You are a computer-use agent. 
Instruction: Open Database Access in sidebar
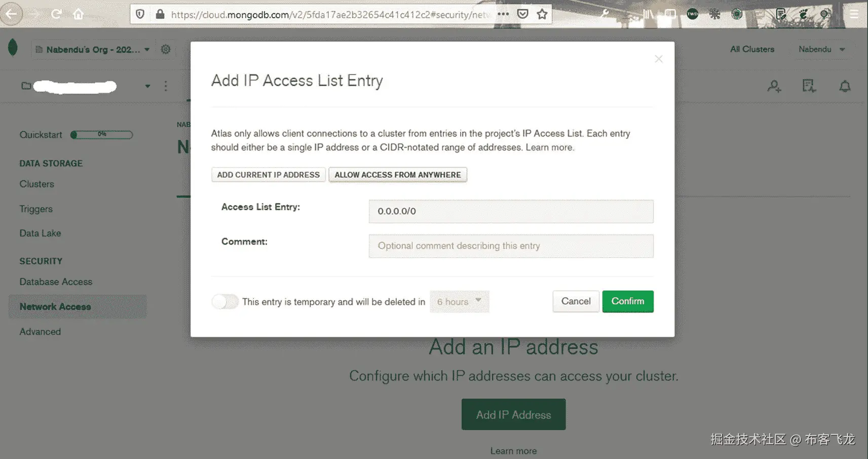[56, 282]
